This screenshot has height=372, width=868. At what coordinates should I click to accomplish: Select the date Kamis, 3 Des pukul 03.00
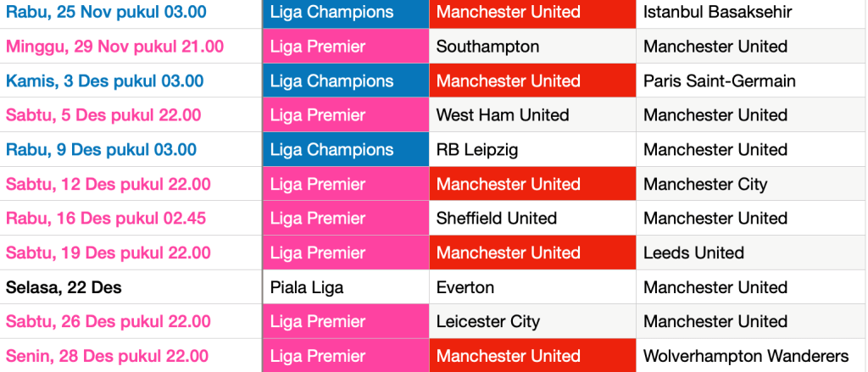[x=105, y=81]
